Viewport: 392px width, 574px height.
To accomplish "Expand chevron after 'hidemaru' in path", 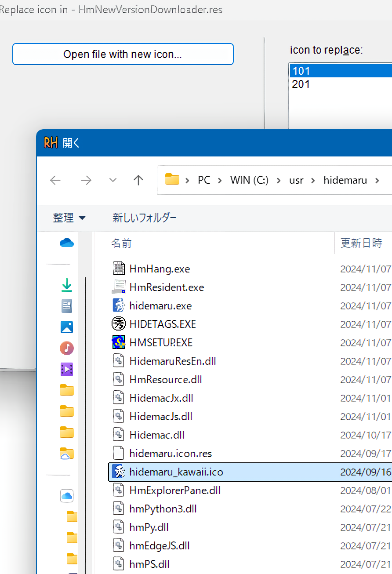I will click(377, 180).
